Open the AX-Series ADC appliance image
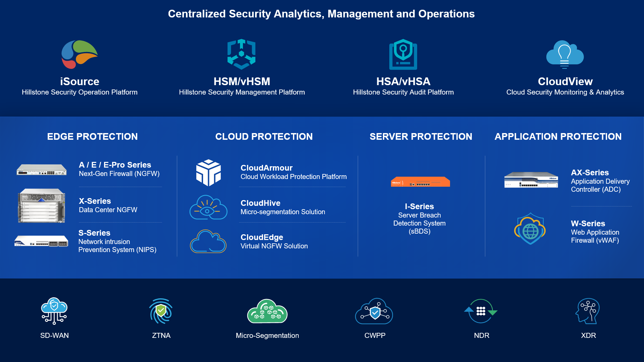Screen dimensions: 644x362 (531, 180)
